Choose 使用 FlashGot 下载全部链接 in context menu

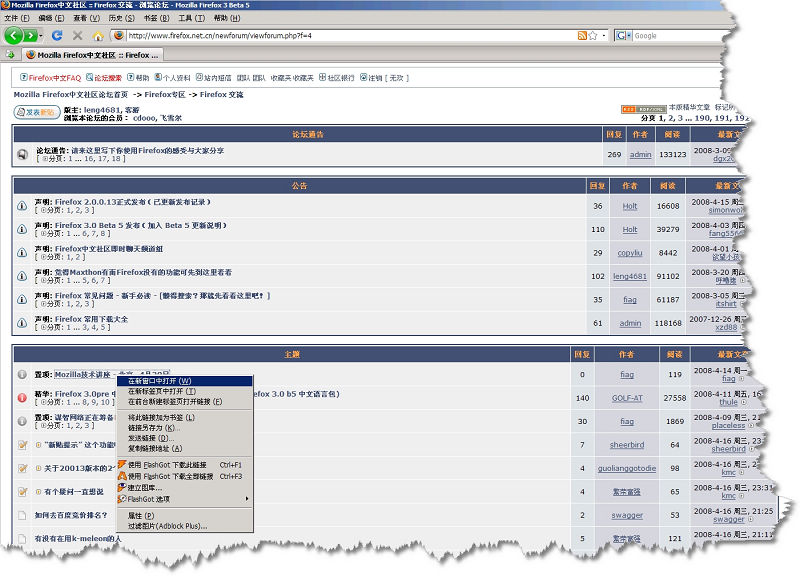(x=185, y=477)
